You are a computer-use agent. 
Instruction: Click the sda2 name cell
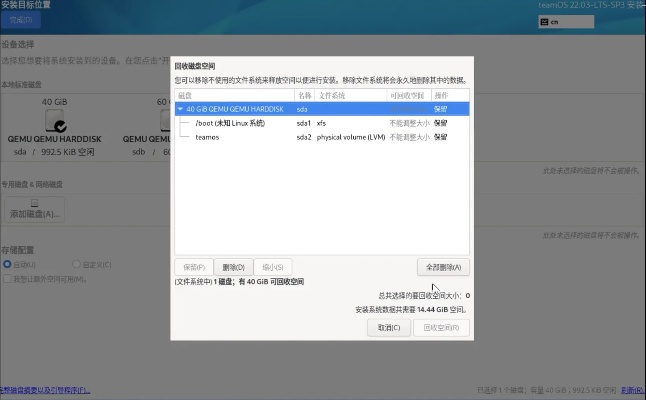click(x=304, y=137)
